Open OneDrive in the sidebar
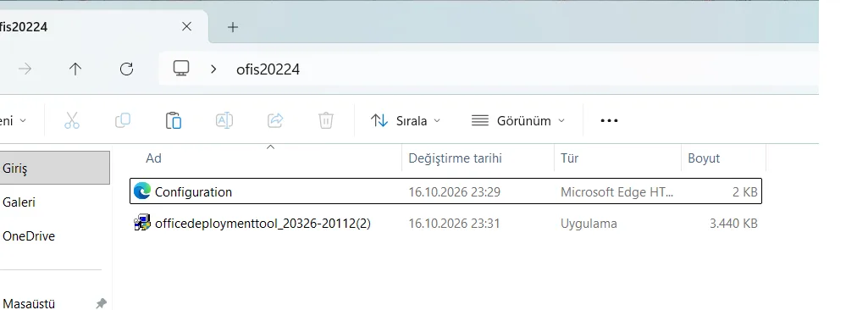This screenshot has width=868, height=310. point(29,236)
